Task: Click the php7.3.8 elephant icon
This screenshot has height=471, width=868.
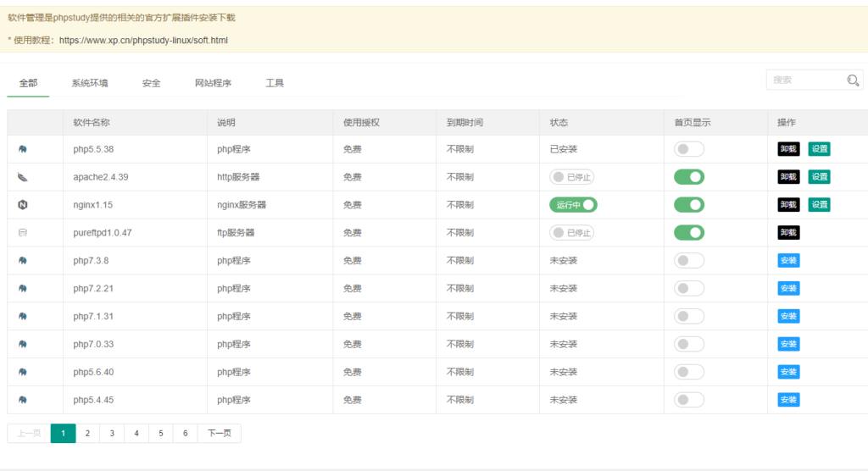Action: (23, 261)
